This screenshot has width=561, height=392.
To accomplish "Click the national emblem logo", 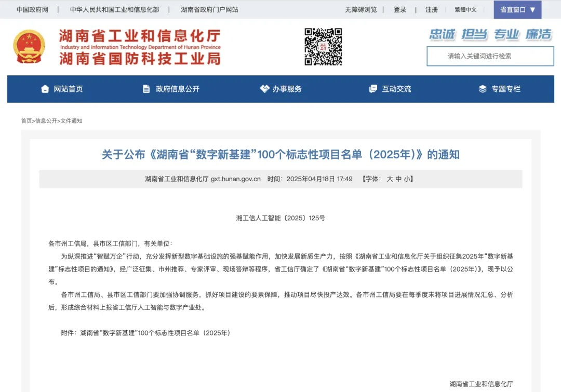I will [x=29, y=47].
